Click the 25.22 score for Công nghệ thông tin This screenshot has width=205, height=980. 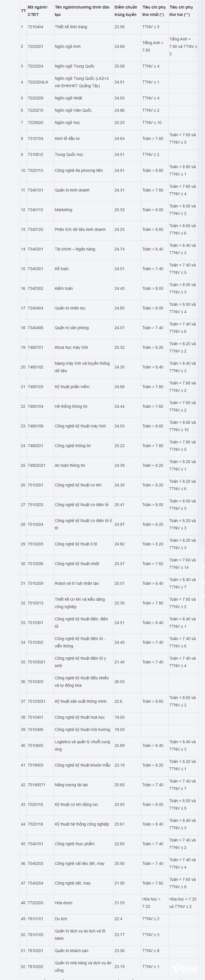point(120,446)
